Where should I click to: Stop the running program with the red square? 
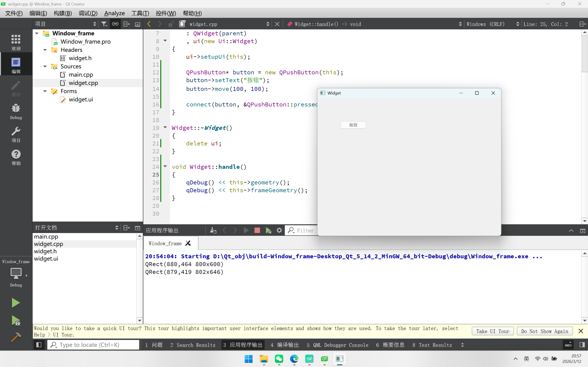pos(257,230)
